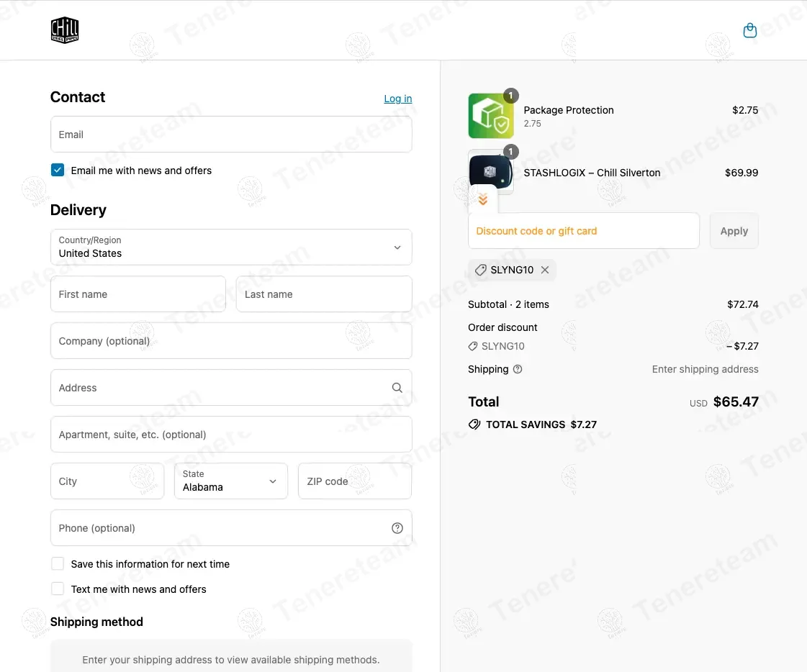Screen dimensions: 807x672
Task: Focus the First name field
Action: (x=138, y=294)
